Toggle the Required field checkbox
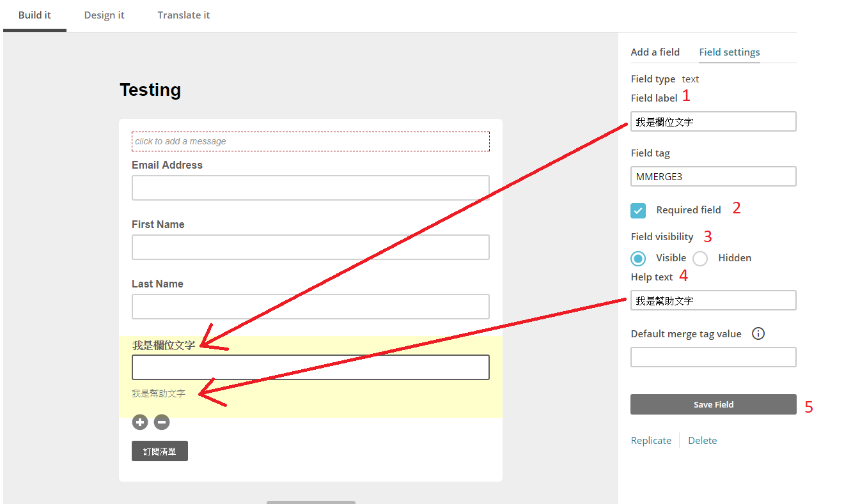 pyautogui.click(x=638, y=210)
